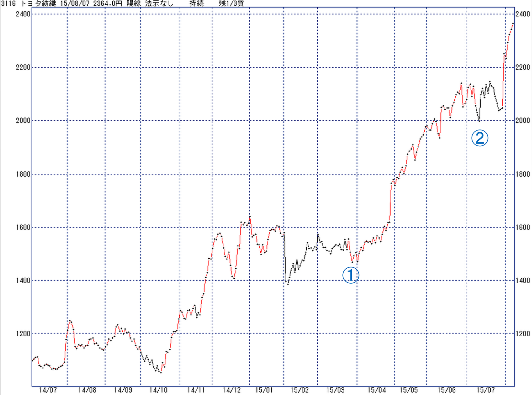Click the 1200 label on right price axis
This screenshot has height=395, width=532.
523,334
